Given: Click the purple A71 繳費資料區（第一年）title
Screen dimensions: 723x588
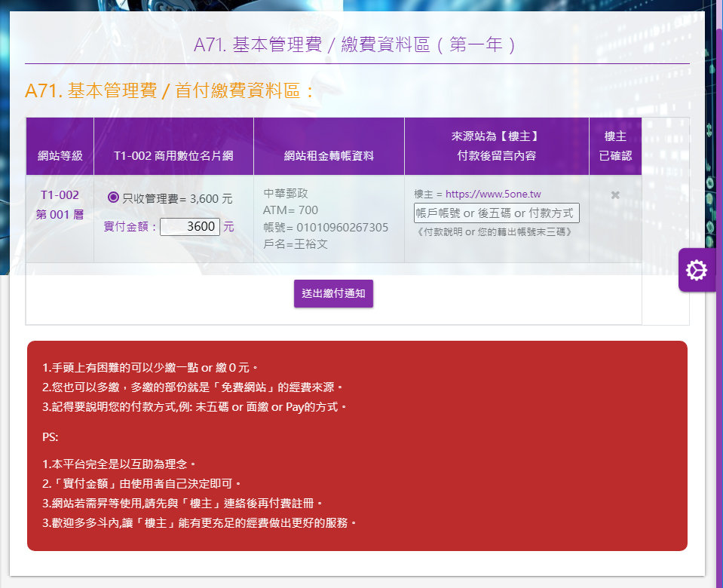Looking at the screenshot, I should (357, 44).
